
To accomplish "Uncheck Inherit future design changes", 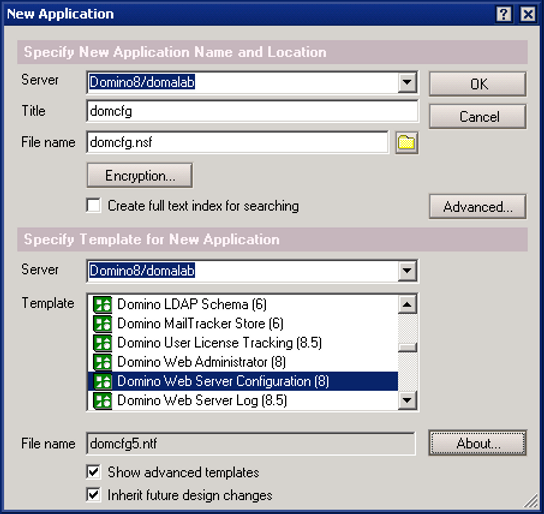I will 94,495.
